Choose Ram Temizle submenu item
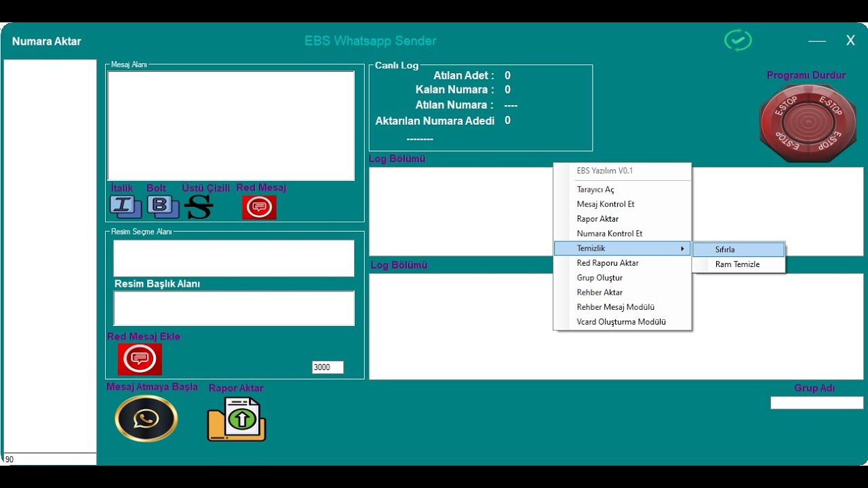868x488 pixels. tap(738, 264)
